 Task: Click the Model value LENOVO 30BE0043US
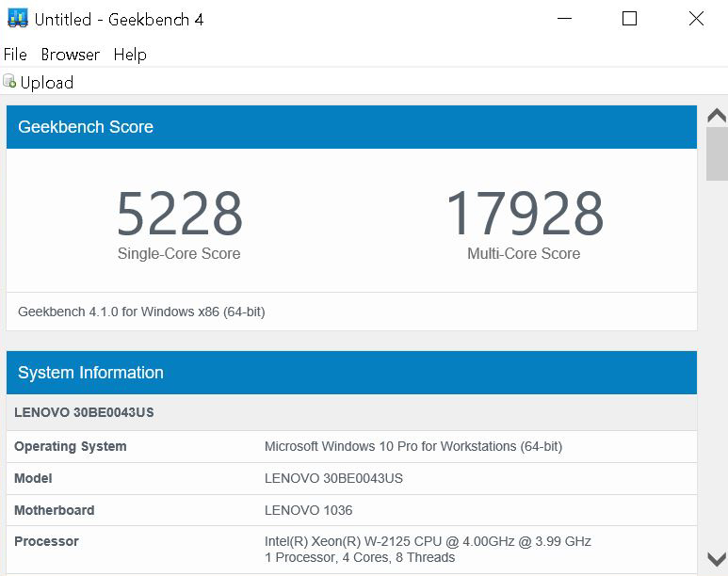(x=333, y=478)
